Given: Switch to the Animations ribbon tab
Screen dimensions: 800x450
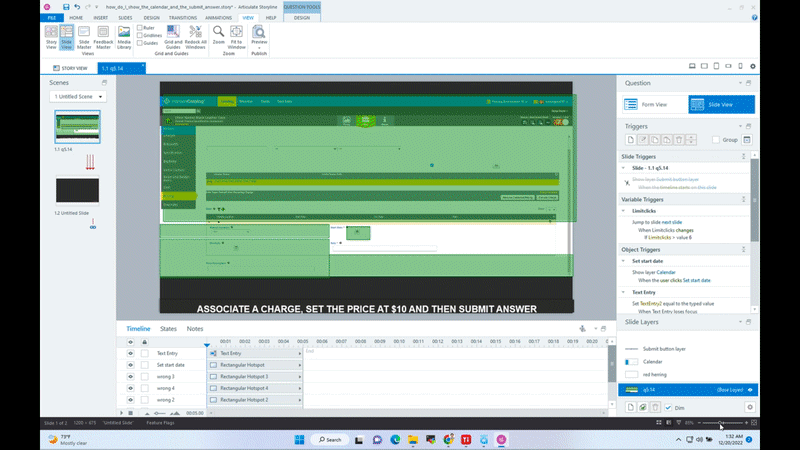Looking at the screenshot, I should [218, 17].
